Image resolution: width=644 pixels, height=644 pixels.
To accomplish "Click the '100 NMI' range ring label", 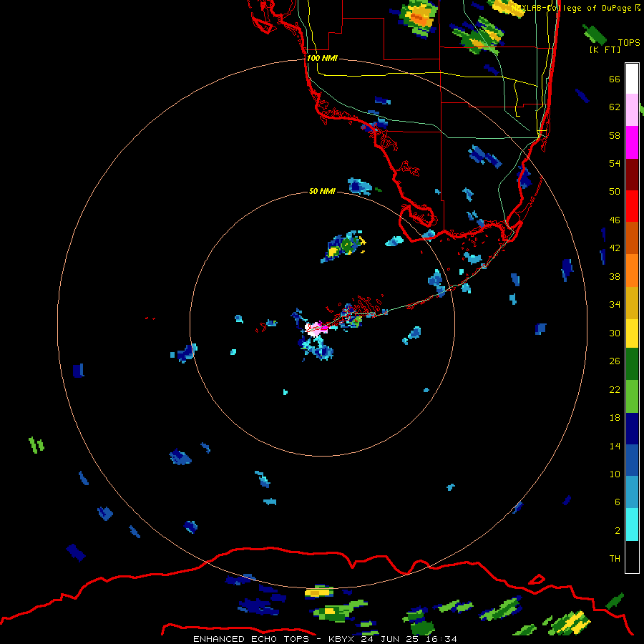I will point(322,59).
